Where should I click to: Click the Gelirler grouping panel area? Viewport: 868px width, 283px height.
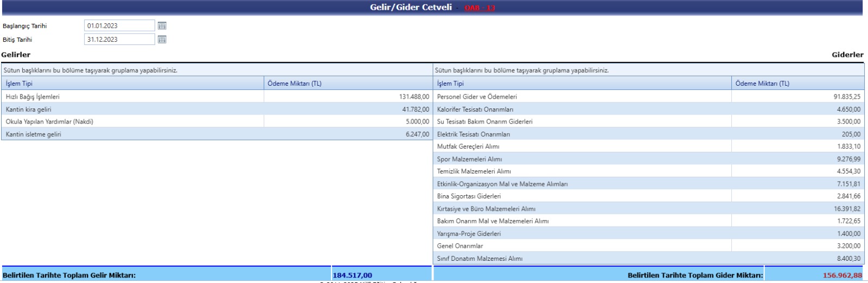216,70
